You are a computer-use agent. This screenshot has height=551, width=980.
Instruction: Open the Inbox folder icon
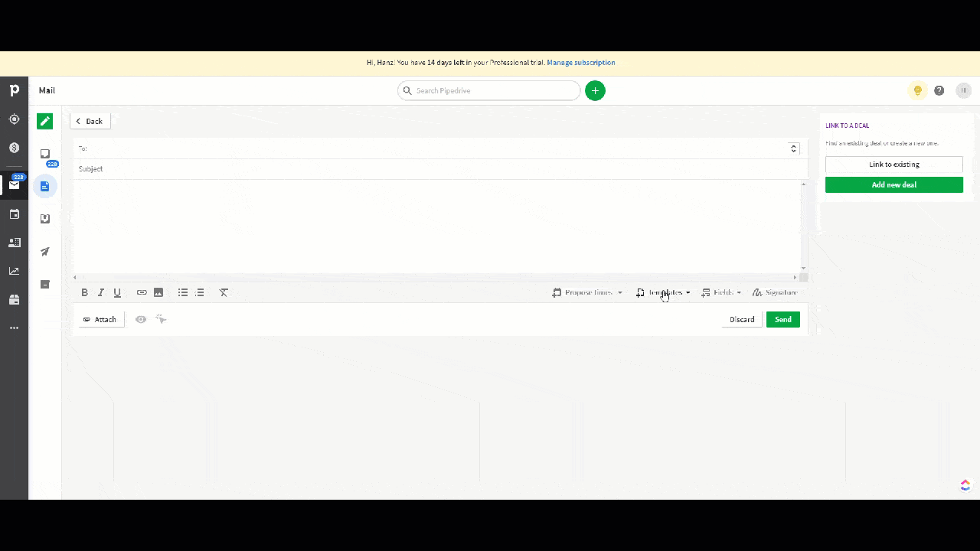(45, 154)
